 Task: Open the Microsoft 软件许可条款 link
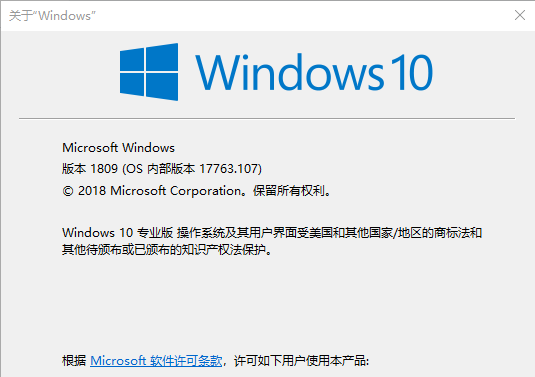(x=156, y=361)
